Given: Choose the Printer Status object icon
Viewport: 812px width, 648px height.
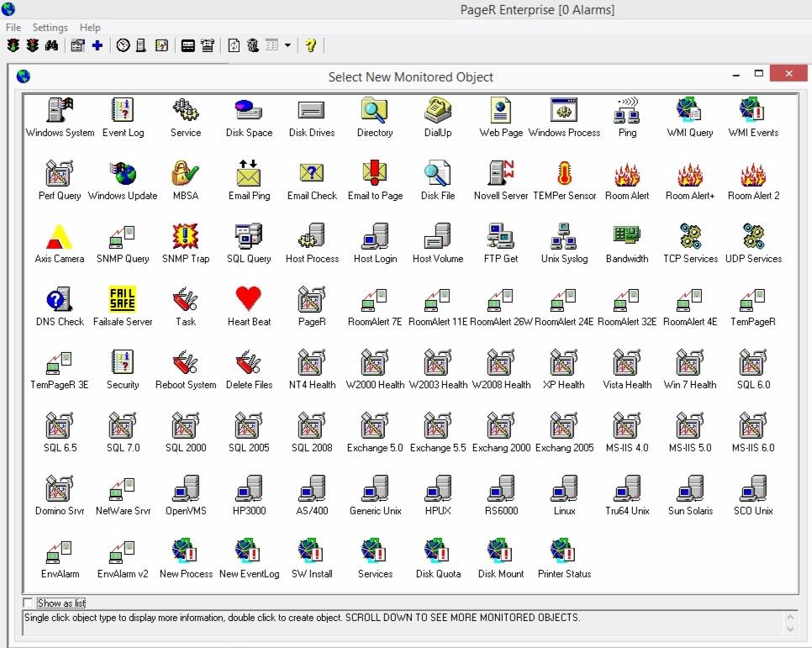Looking at the screenshot, I should 564,551.
